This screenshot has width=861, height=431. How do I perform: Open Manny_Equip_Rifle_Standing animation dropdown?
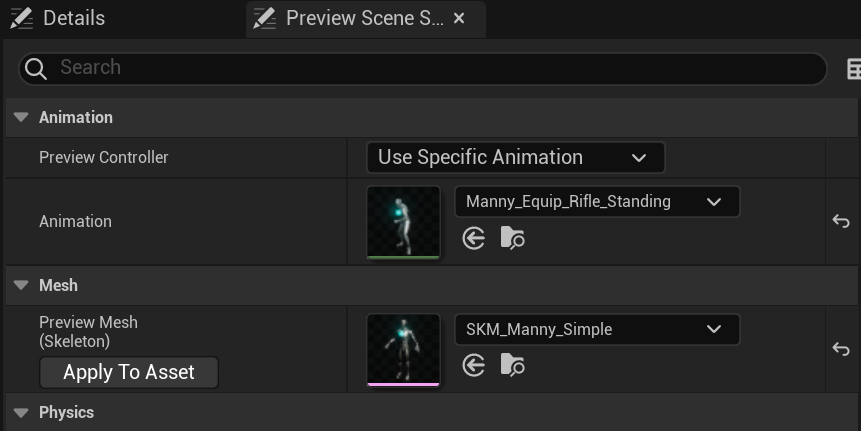[x=597, y=201]
